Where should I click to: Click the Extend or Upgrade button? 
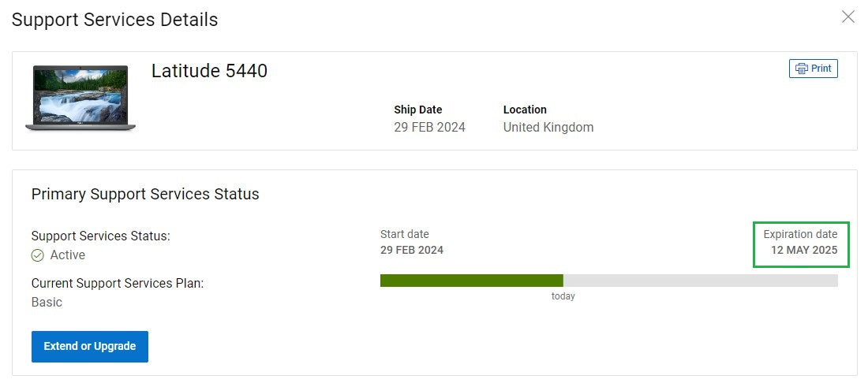[90, 347]
